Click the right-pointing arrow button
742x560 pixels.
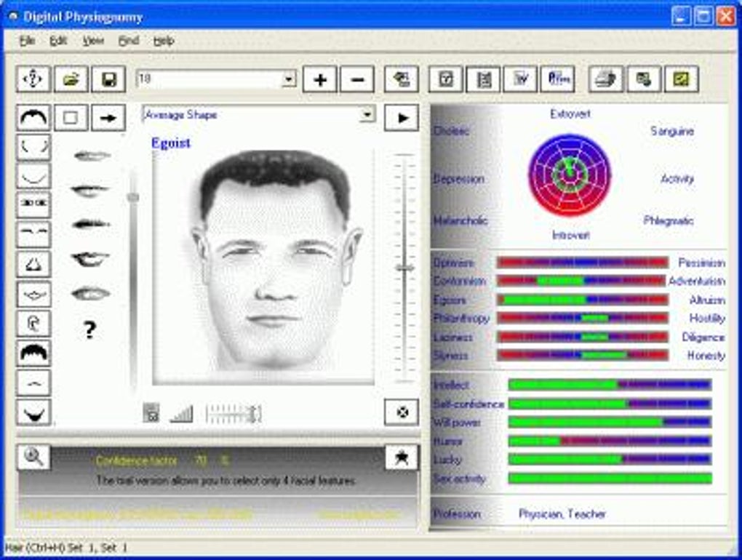(x=108, y=117)
